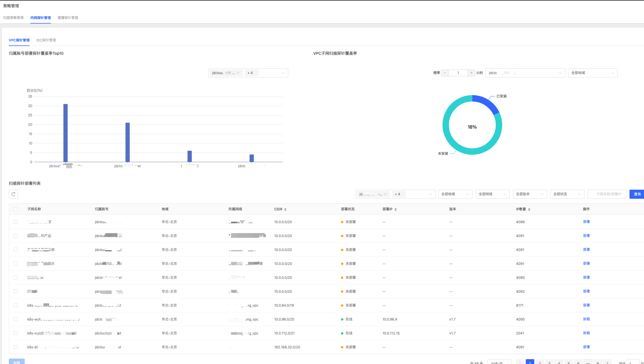This screenshot has height=364, width=644.
Task: Click the v1.7 version in 10.0.112.0/21 row
Action: coord(452,333)
